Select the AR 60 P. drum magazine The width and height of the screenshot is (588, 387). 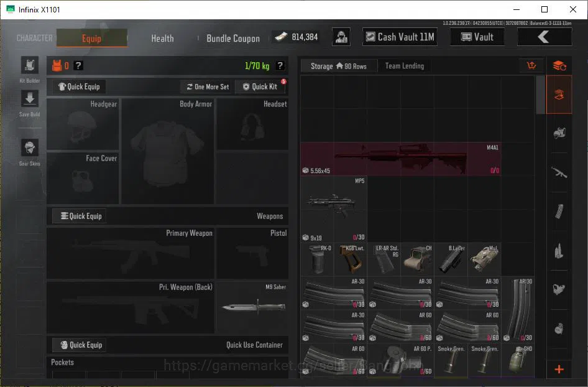pos(401,360)
